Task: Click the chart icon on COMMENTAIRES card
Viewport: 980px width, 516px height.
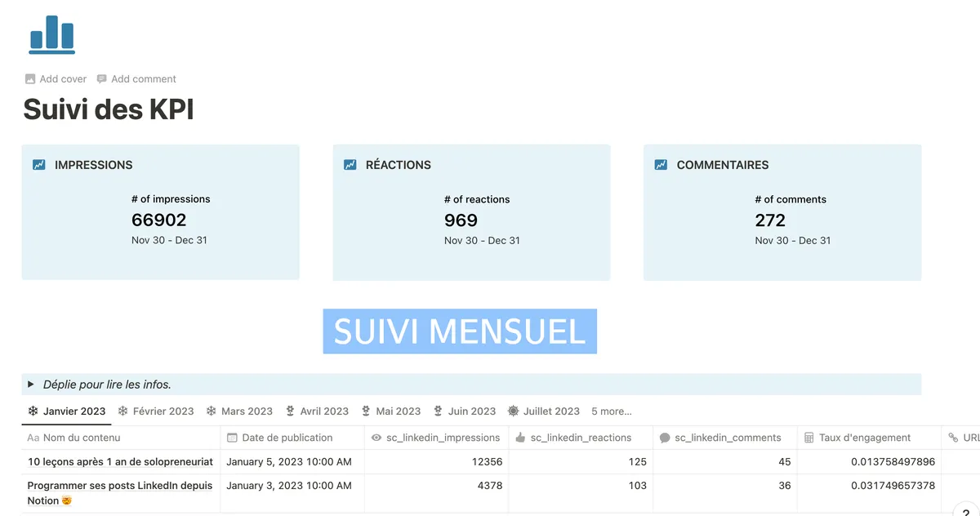Action: pyautogui.click(x=659, y=164)
